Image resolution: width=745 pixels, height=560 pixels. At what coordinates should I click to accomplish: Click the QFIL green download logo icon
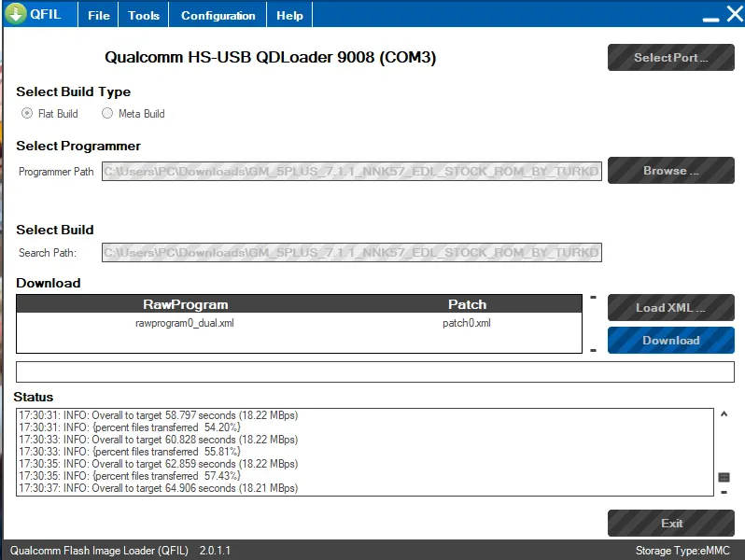(x=15, y=14)
